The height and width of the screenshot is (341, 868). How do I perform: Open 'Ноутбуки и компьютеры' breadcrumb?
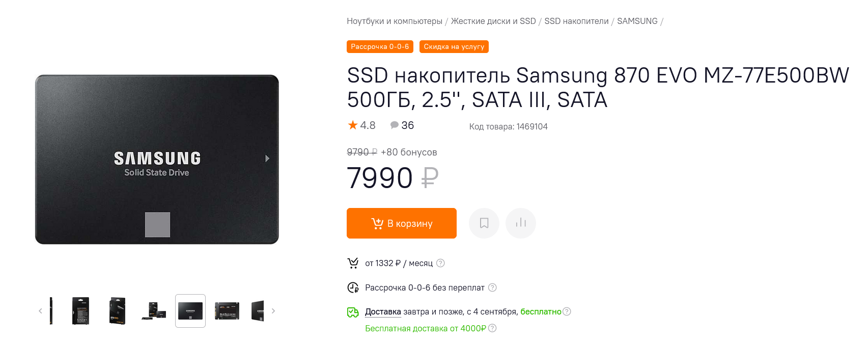pyautogui.click(x=395, y=21)
